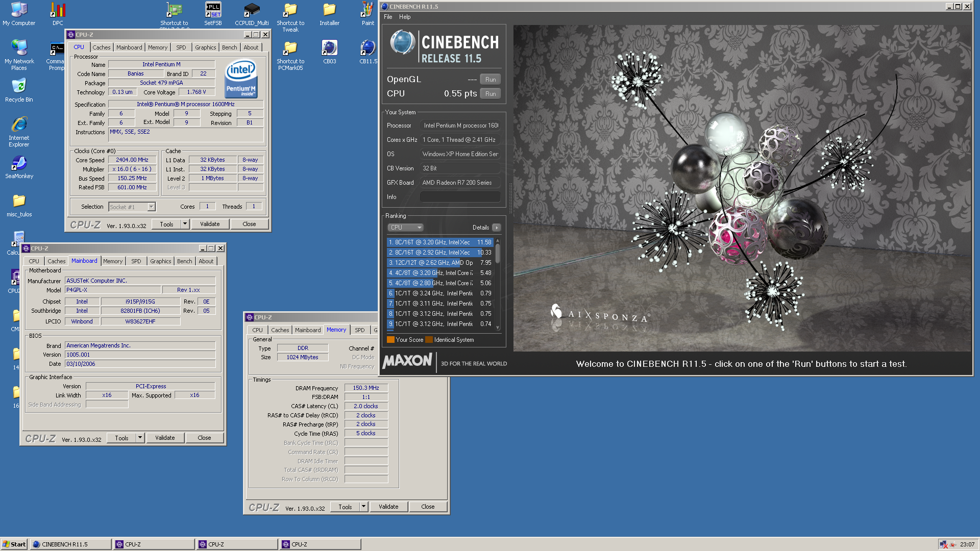Select SPD tab in Mainboard CPU-Z window
The width and height of the screenshot is (980, 551).
[x=136, y=261]
